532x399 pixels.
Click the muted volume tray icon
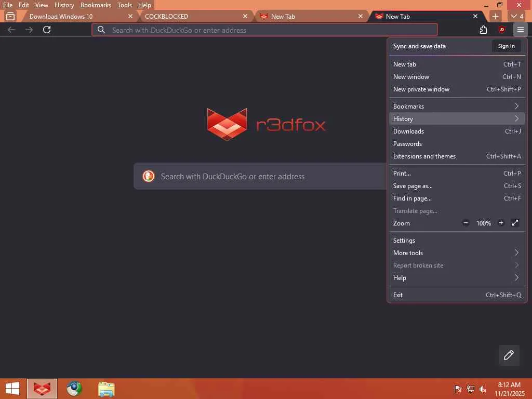click(483, 389)
